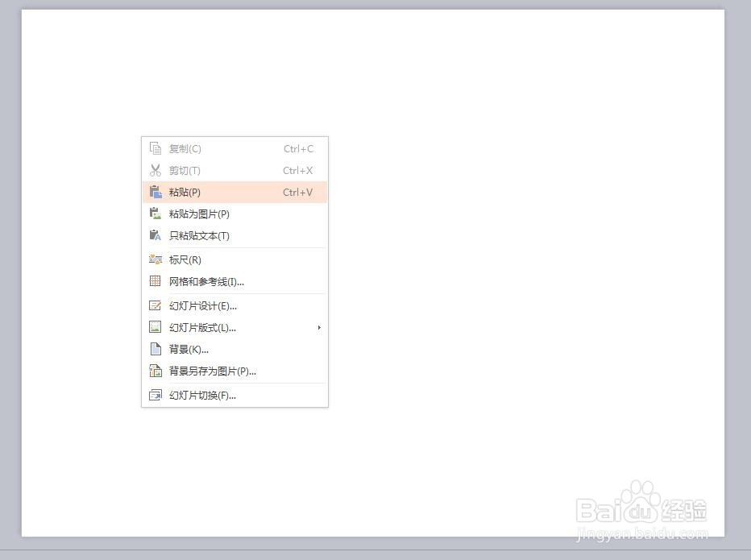Select 粘贴为图片(P) menu entry
The height and width of the screenshot is (560, 751).
tap(234, 214)
